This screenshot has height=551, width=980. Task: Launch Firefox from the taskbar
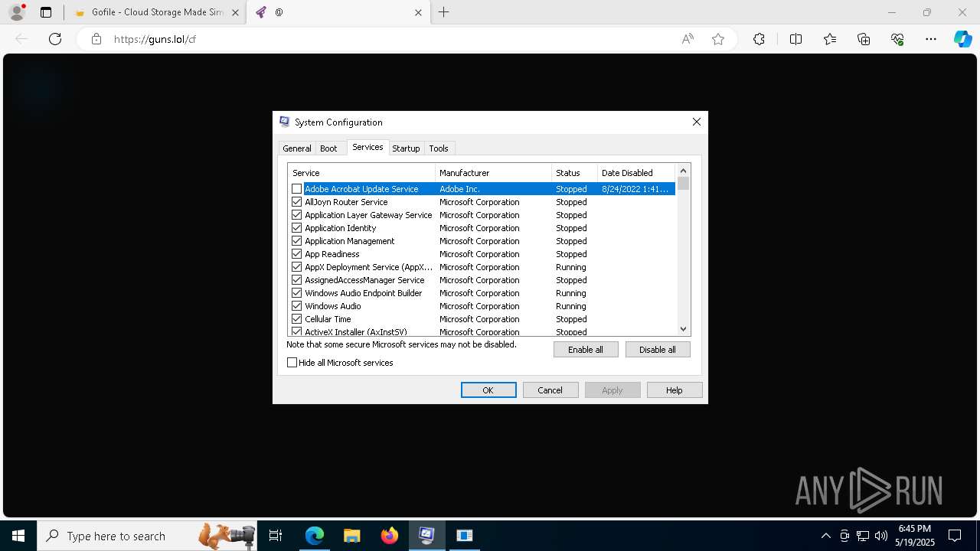(x=390, y=536)
